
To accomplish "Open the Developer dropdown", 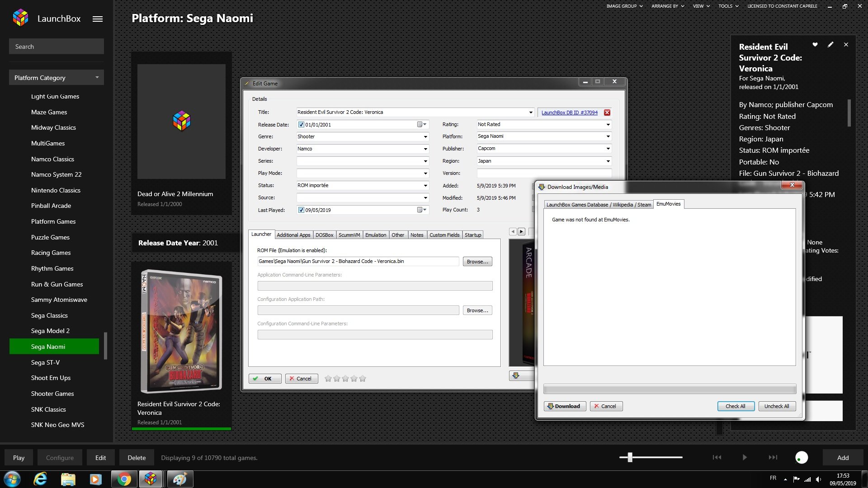I will [x=425, y=149].
